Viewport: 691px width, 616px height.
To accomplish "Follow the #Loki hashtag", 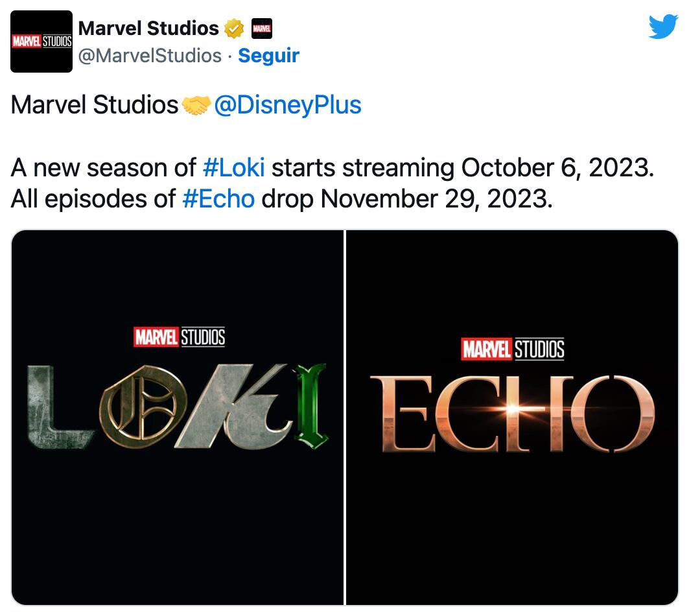I will tap(233, 168).
